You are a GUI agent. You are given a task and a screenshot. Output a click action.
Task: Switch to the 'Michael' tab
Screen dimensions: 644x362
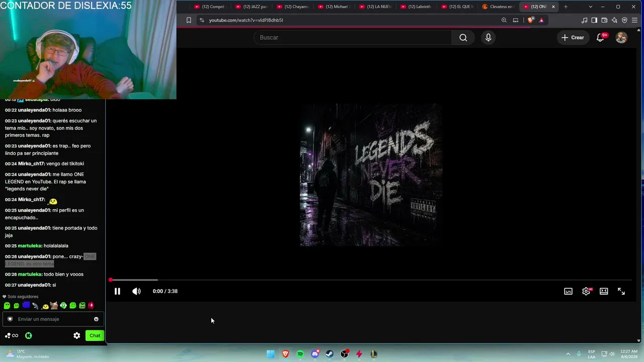pyautogui.click(x=334, y=7)
